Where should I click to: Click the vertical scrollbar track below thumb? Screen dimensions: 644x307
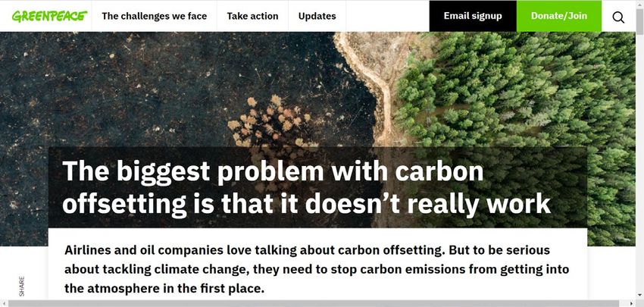(x=639, y=164)
